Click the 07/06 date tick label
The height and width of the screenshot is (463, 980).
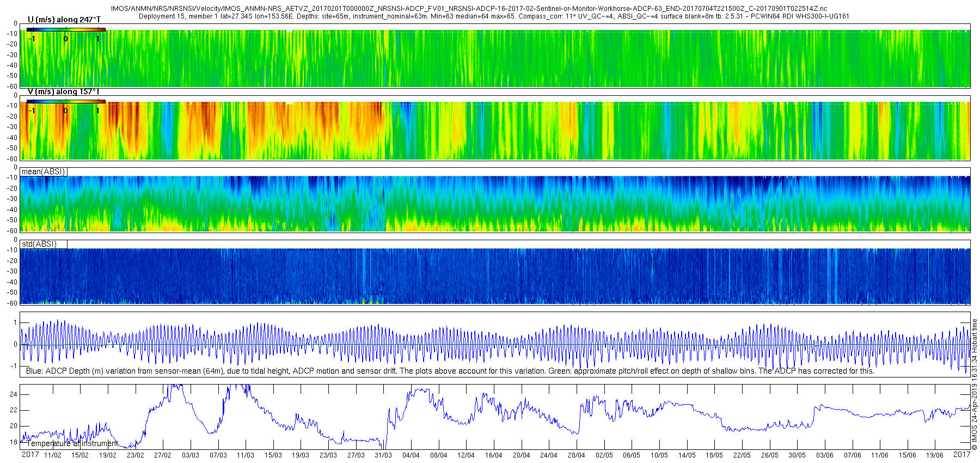(x=853, y=455)
